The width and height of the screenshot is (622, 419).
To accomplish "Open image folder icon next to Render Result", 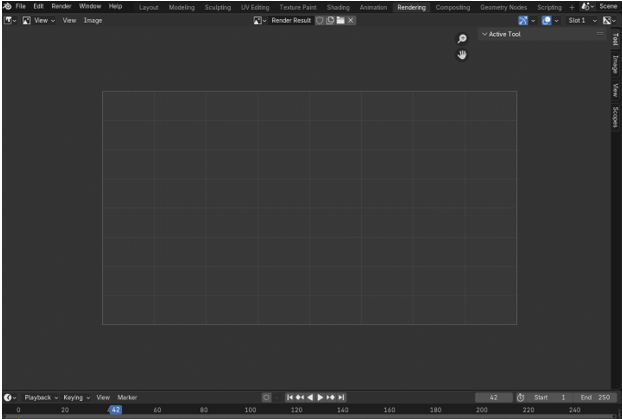I will [340, 21].
